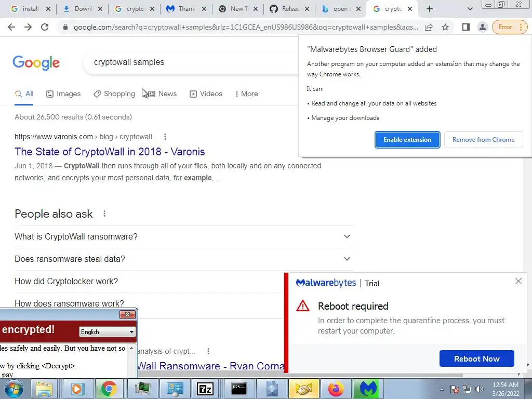Click the red warning triangle icon
The width and height of the screenshot is (532, 399).
click(303, 306)
